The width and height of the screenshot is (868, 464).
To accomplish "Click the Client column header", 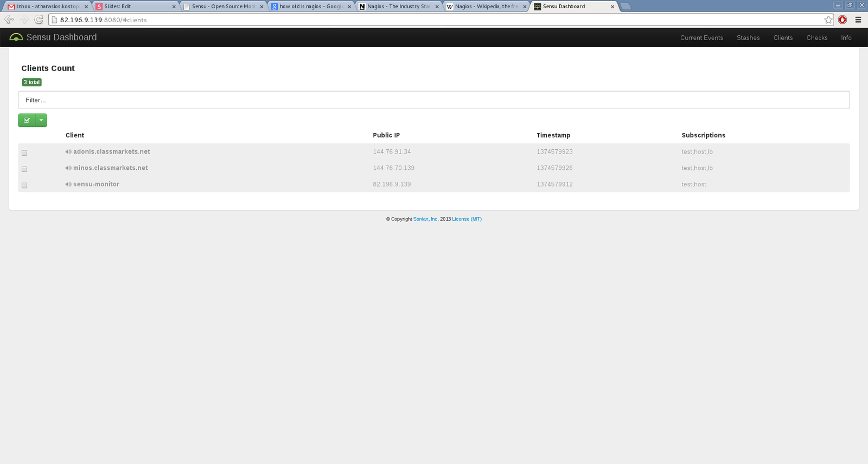I will coord(75,136).
